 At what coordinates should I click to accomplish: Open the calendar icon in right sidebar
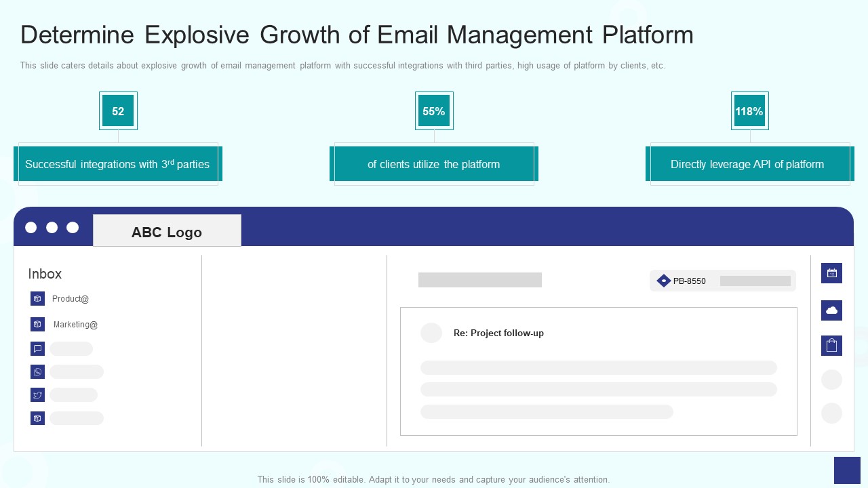[831, 273]
